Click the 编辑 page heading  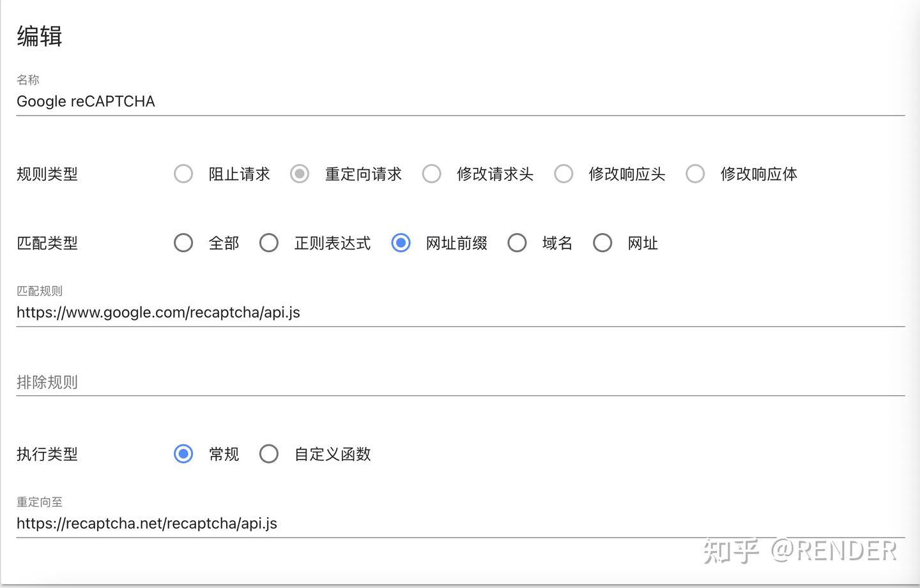click(39, 36)
